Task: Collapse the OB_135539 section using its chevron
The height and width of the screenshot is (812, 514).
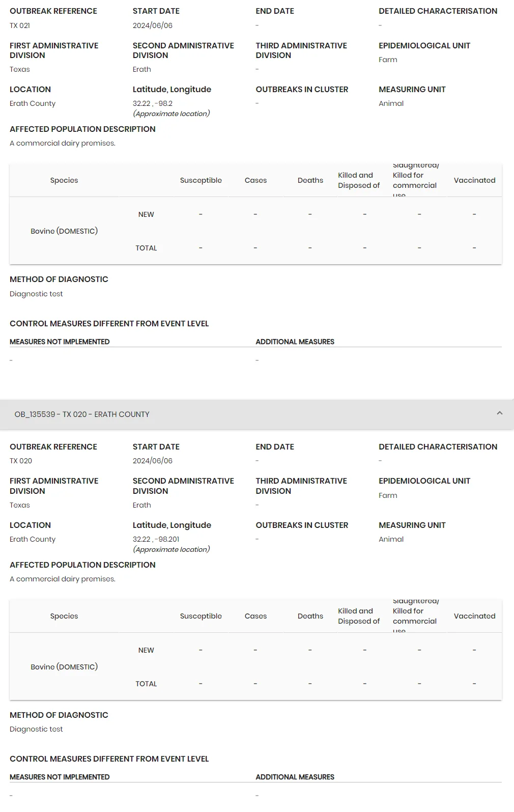Action: pos(499,413)
